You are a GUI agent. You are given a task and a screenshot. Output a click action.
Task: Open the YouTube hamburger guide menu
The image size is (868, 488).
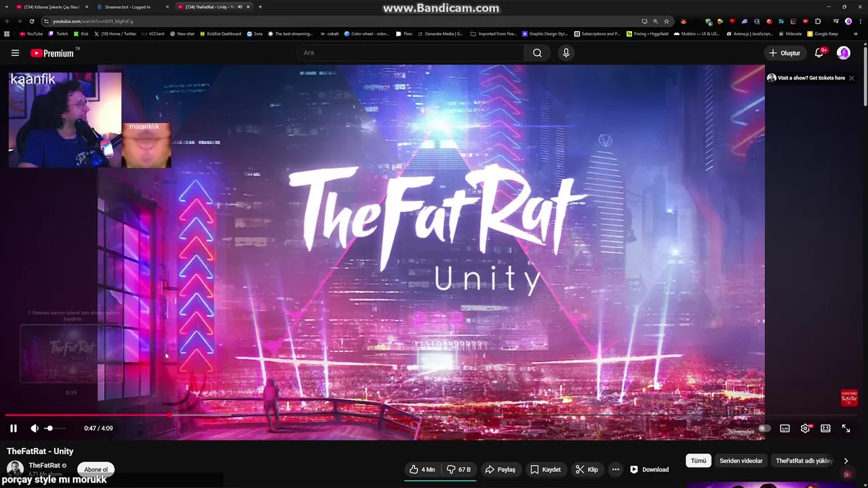15,53
